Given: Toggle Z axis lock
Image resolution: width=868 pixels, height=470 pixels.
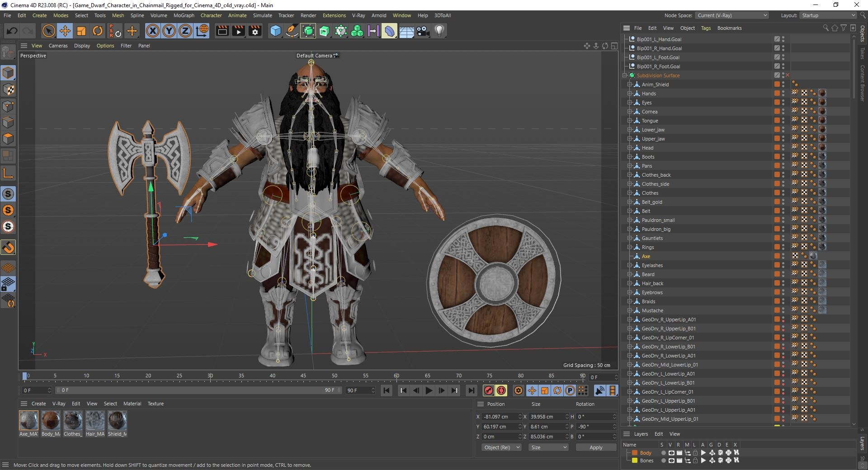Looking at the screenshot, I should click(185, 31).
